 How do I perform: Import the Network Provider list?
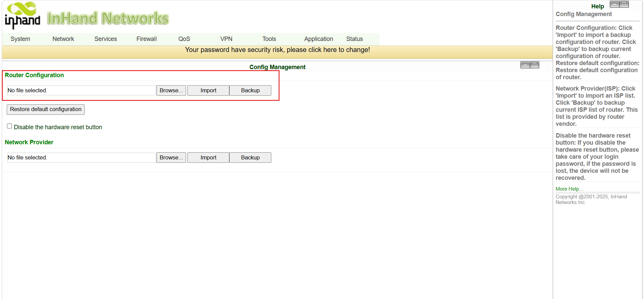pos(208,157)
